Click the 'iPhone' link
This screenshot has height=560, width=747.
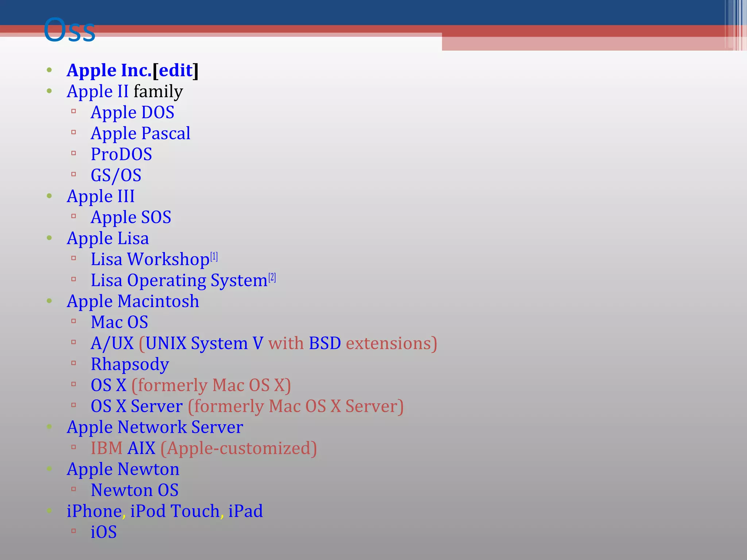click(94, 512)
